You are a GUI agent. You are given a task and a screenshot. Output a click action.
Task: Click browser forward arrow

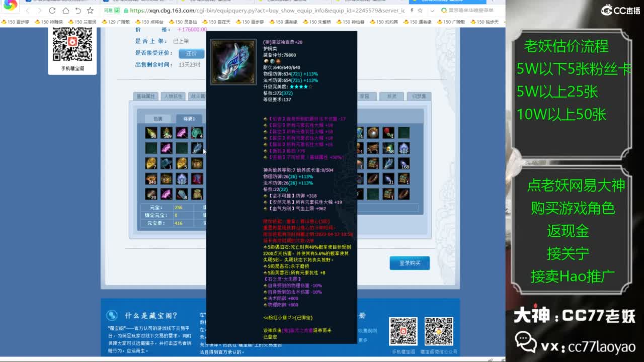point(40,11)
